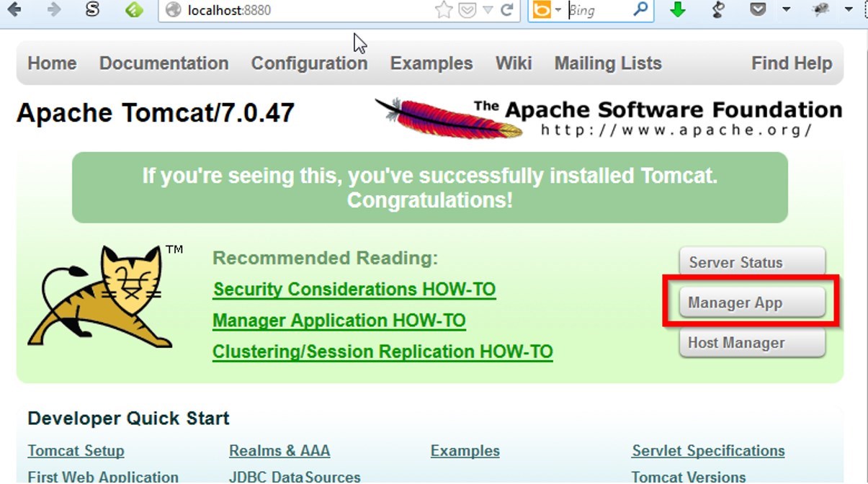Click the Host Manager button
Viewport: 868px width, 484px height.
pyautogui.click(x=752, y=343)
